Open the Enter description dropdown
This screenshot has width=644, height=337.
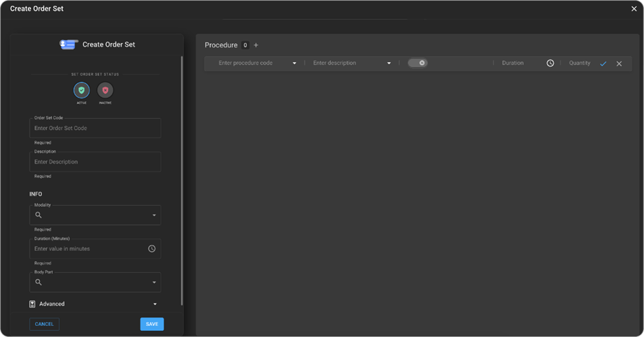click(389, 63)
